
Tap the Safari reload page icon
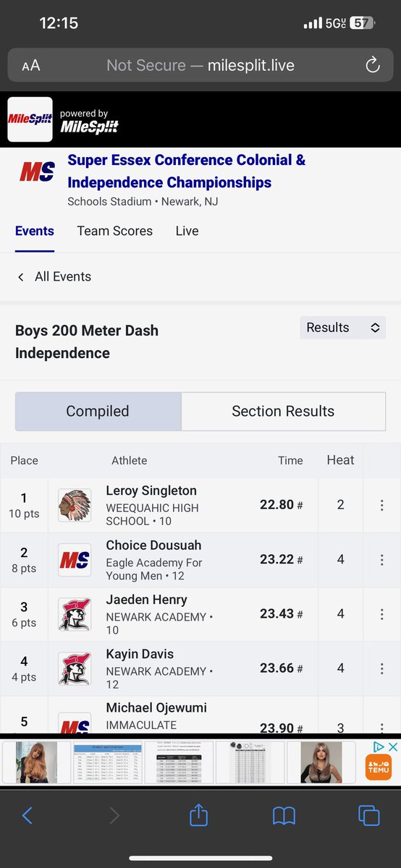coord(373,66)
